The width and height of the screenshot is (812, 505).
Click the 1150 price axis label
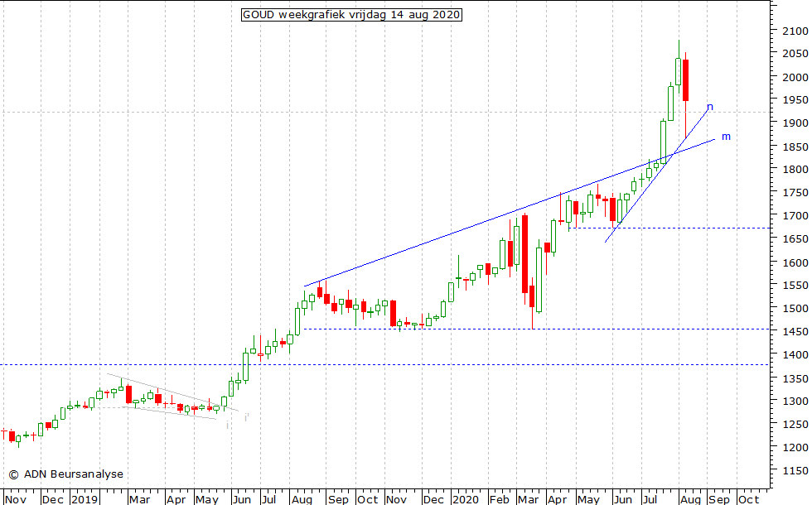click(x=795, y=471)
